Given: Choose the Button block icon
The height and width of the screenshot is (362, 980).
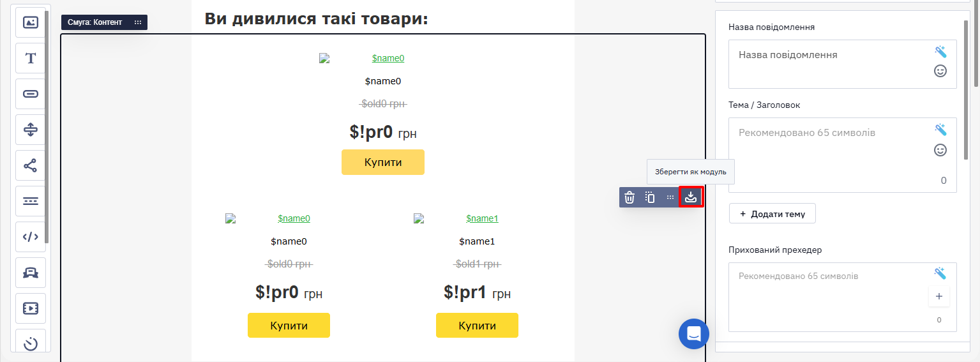Looking at the screenshot, I should coord(31,94).
